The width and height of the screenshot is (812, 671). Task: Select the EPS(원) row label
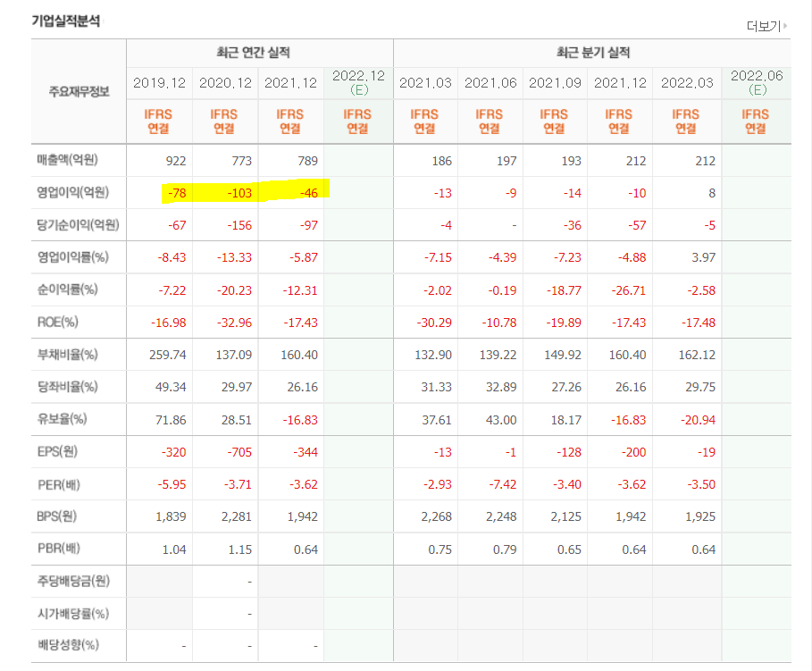coord(57,452)
